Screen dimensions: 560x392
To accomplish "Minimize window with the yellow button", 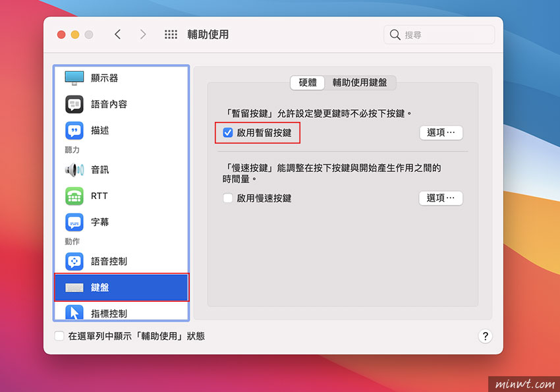I will tap(75, 35).
